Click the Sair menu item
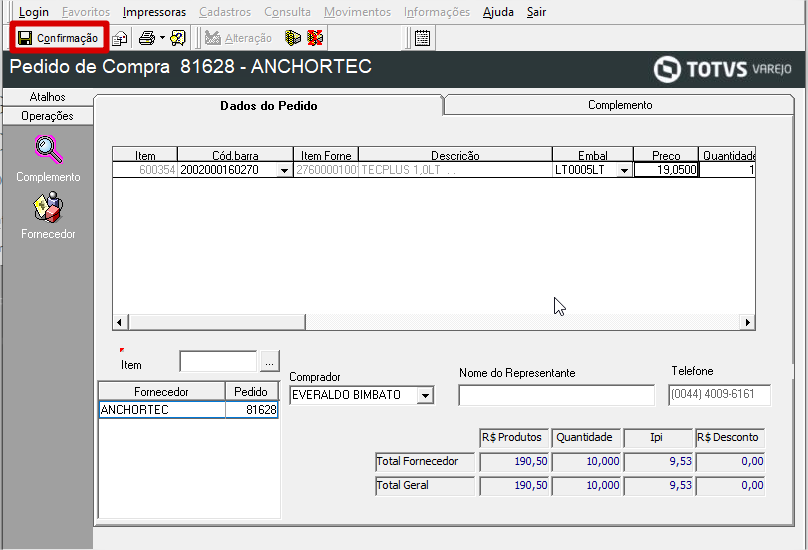Image resolution: width=808 pixels, height=550 pixels. 536,12
